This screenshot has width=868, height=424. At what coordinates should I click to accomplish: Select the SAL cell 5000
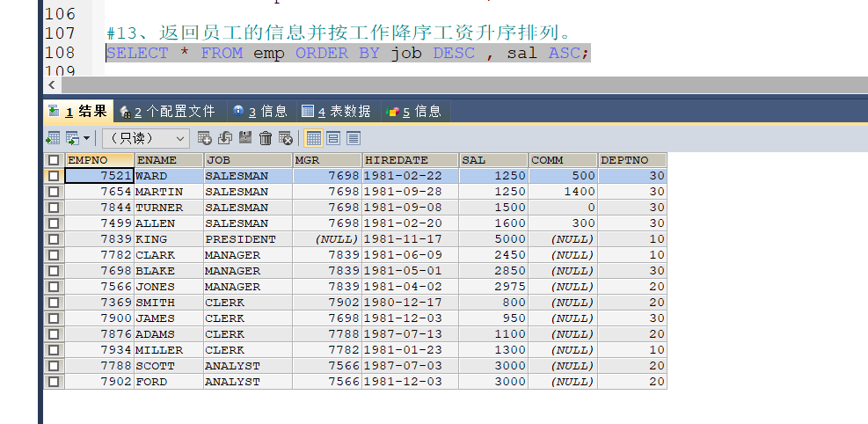pos(493,239)
